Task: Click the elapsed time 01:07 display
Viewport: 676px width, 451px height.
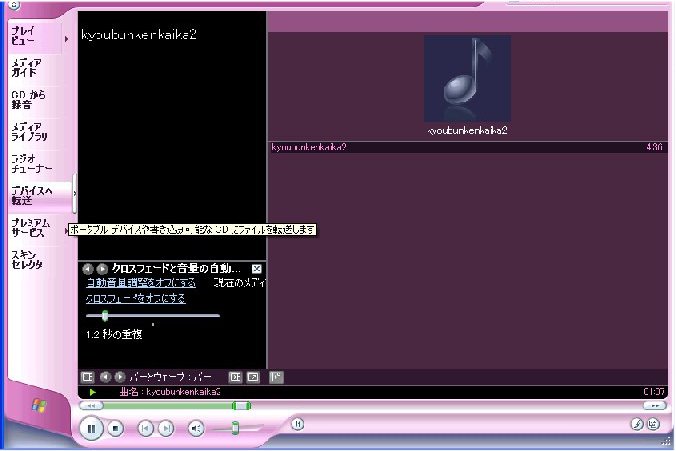Action: point(654,392)
